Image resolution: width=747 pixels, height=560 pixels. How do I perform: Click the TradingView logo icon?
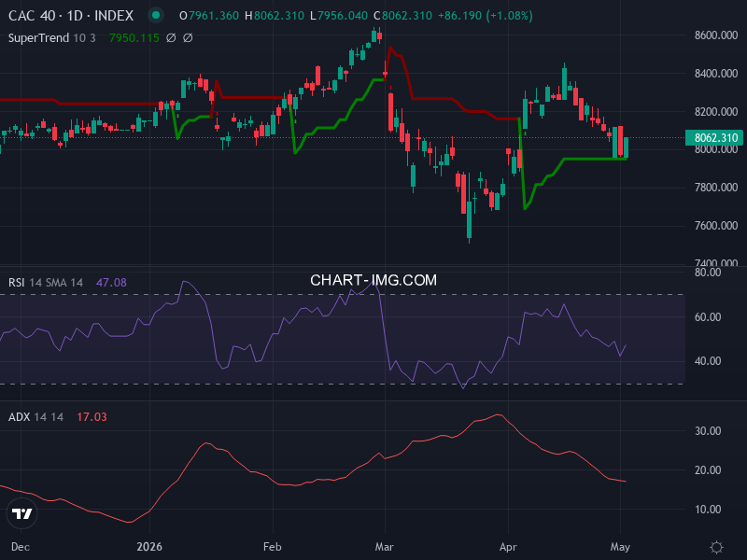click(21, 513)
